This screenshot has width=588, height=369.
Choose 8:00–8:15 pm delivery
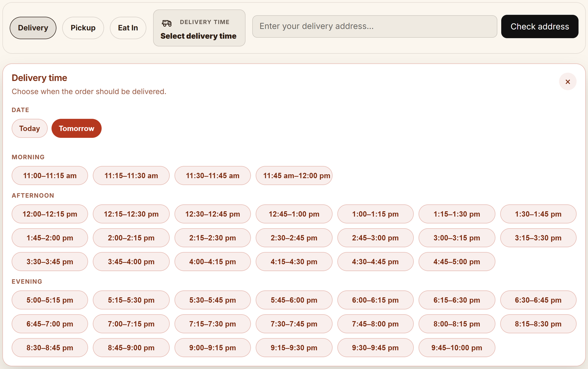point(457,324)
